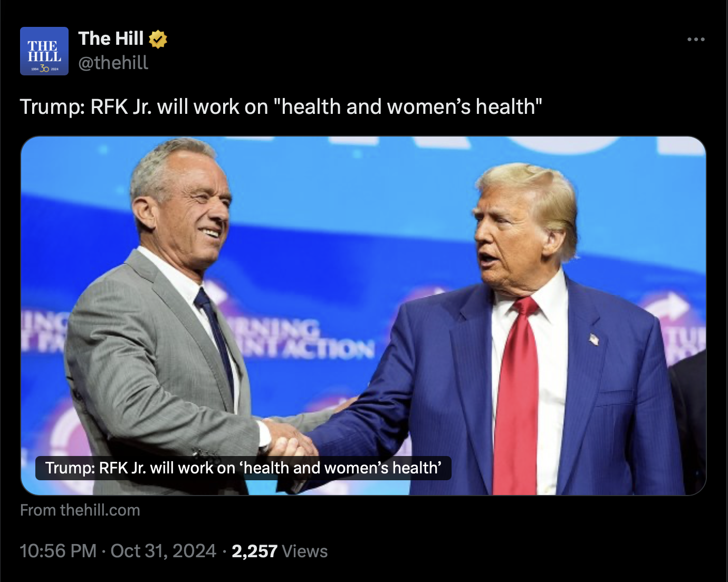
Task: Click the quoted health phrase in the tweet text
Action: (408, 106)
